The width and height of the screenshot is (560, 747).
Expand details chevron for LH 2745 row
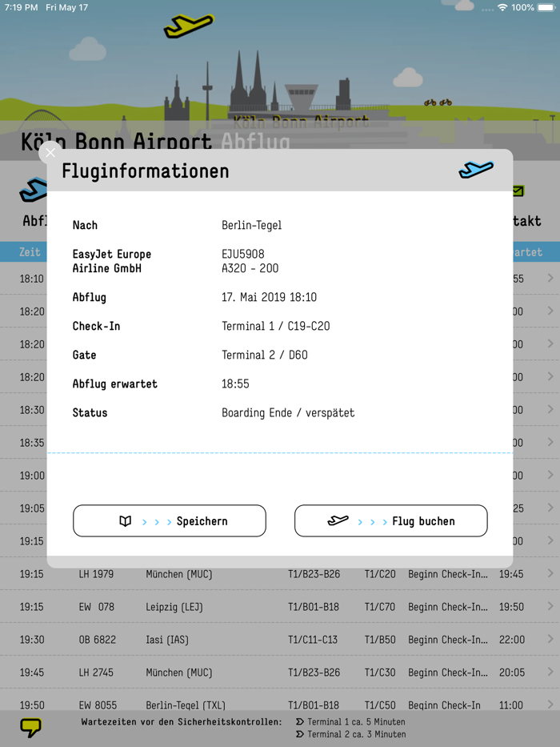550,672
